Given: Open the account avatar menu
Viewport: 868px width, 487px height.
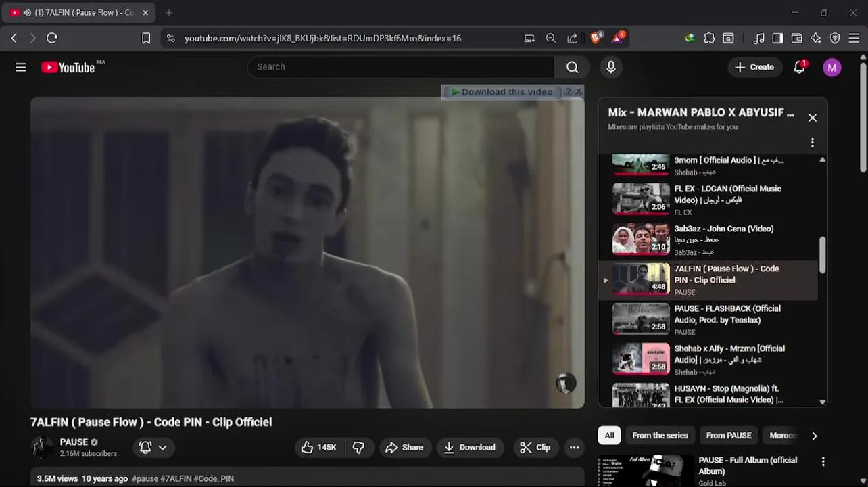Looking at the screenshot, I should pos(831,67).
